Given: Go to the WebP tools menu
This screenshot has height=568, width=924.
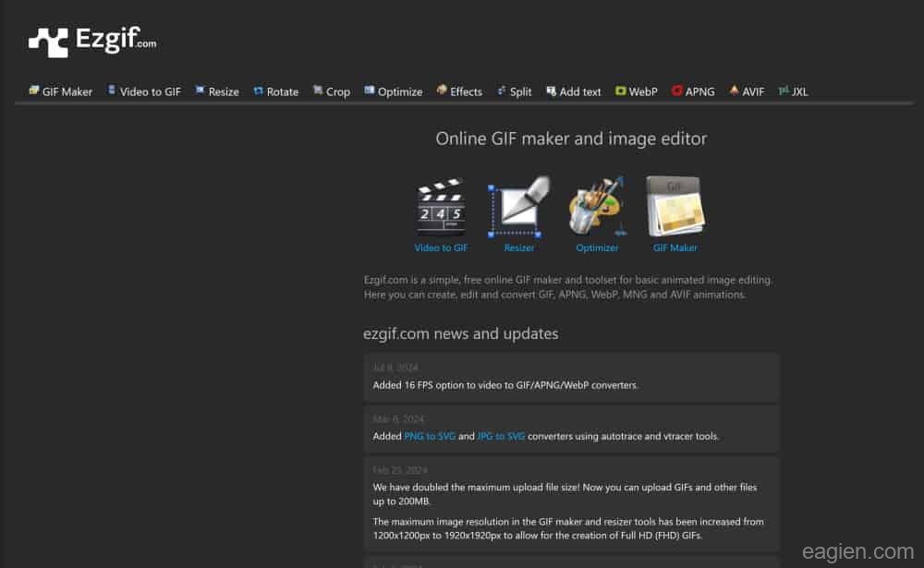Looking at the screenshot, I should pos(637,91).
